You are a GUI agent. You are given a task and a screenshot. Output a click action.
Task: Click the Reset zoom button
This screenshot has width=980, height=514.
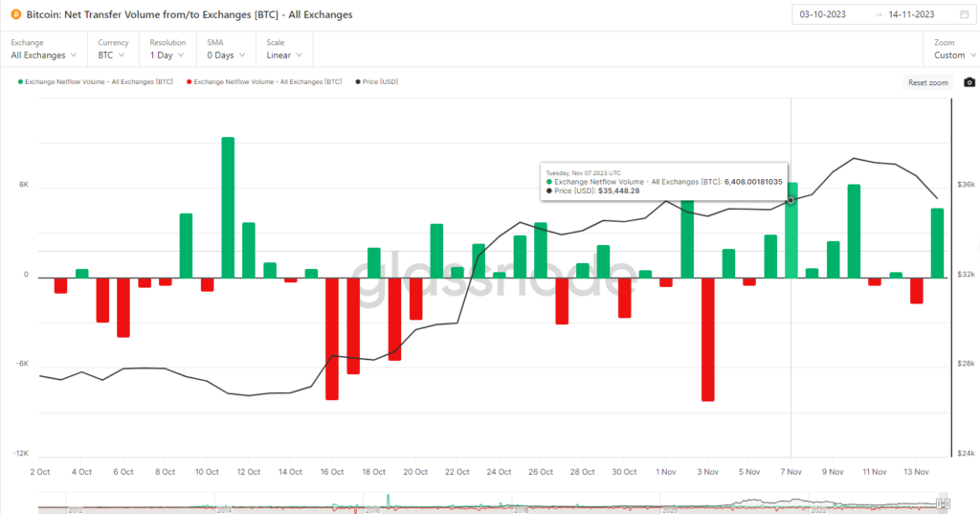[928, 82]
